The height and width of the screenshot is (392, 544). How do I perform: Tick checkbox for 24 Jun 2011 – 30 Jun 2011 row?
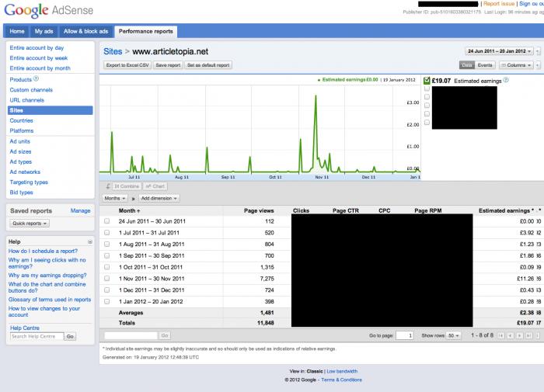tap(107, 220)
